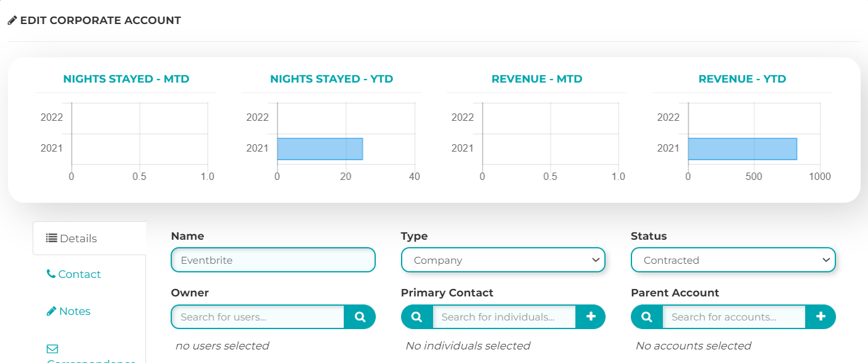The image size is (868, 363).
Task: Click the Primary Contact search magnifier icon
Action: pyautogui.click(x=417, y=317)
